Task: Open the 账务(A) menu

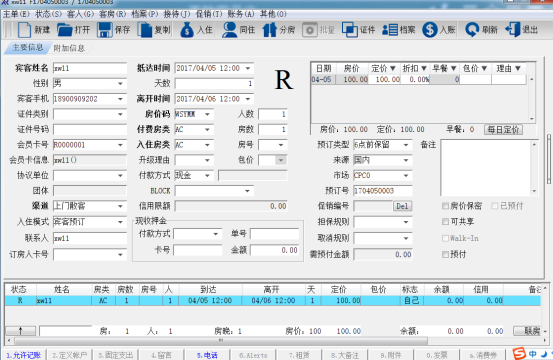Action: [241, 14]
